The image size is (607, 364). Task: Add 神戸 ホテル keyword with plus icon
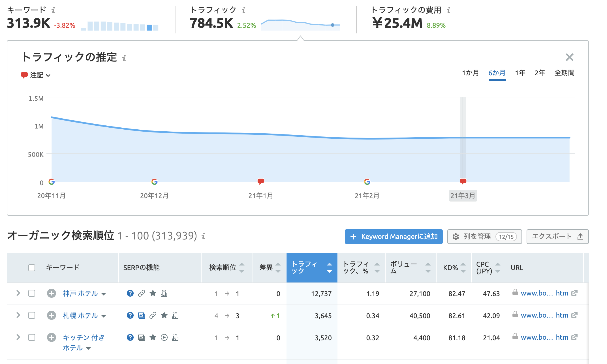point(51,293)
